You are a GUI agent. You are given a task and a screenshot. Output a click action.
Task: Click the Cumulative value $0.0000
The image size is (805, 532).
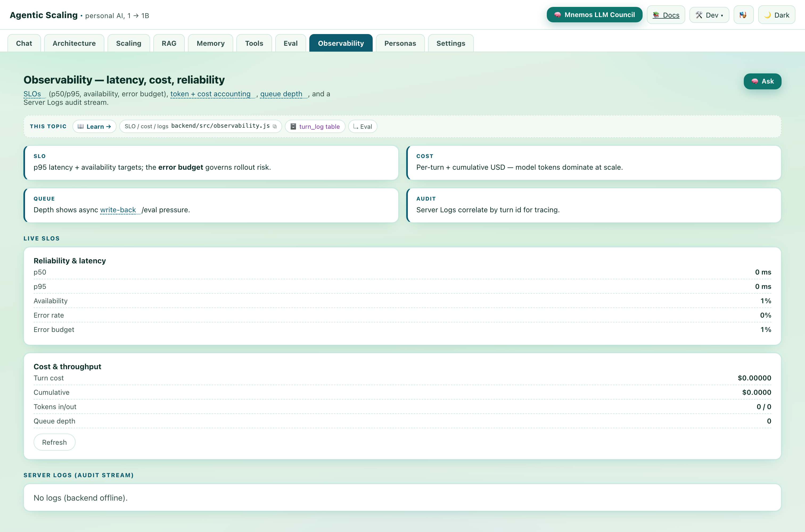pos(757,392)
